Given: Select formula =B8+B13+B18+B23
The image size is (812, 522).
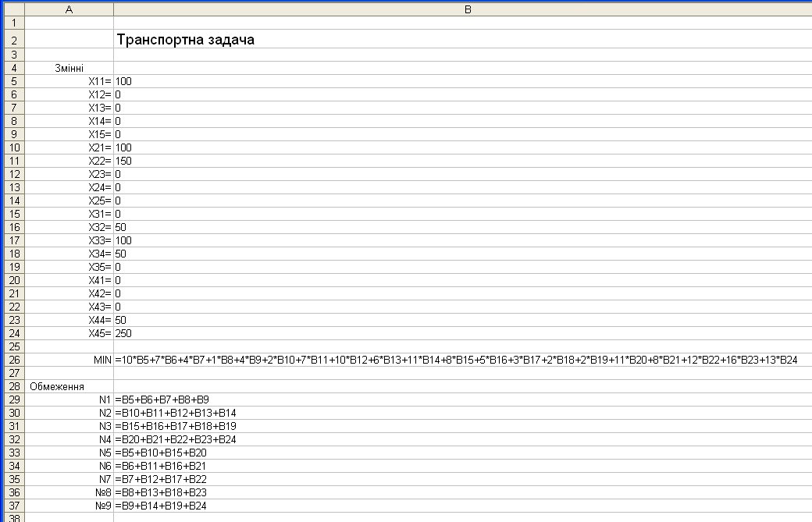Looking at the screenshot, I should pos(462,492).
